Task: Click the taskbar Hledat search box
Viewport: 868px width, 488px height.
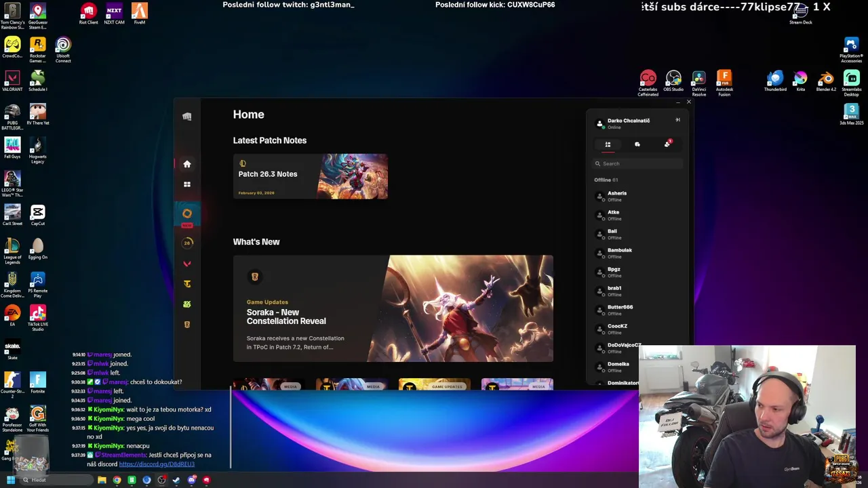Action: click(57, 480)
